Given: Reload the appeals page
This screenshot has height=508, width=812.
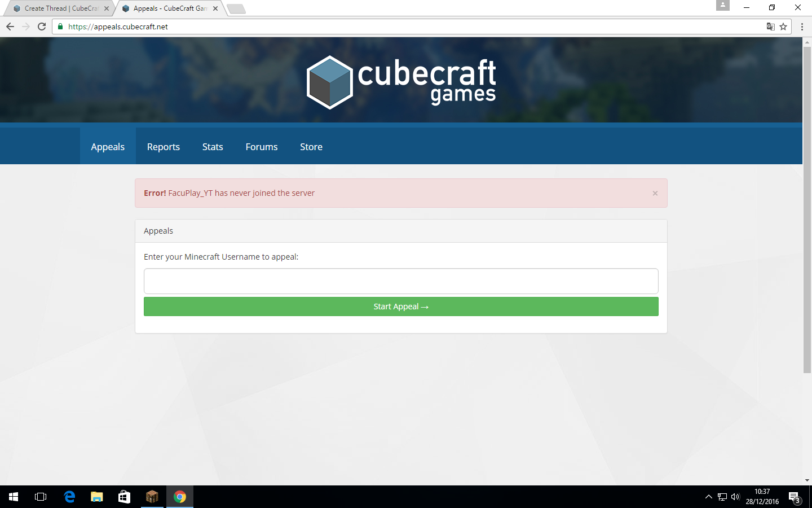Looking at the screenshot, I should point(42,27).
